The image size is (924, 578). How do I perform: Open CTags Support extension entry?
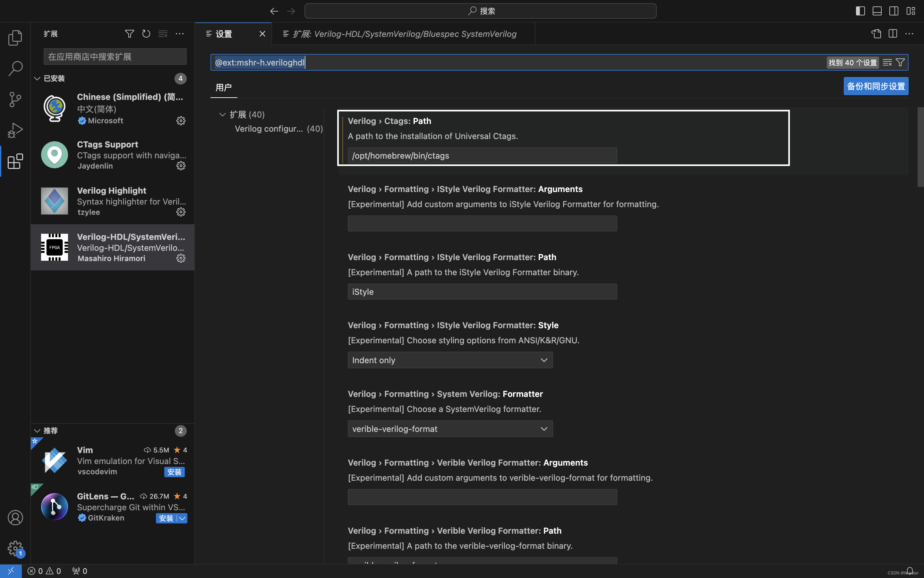coord(113,155)
